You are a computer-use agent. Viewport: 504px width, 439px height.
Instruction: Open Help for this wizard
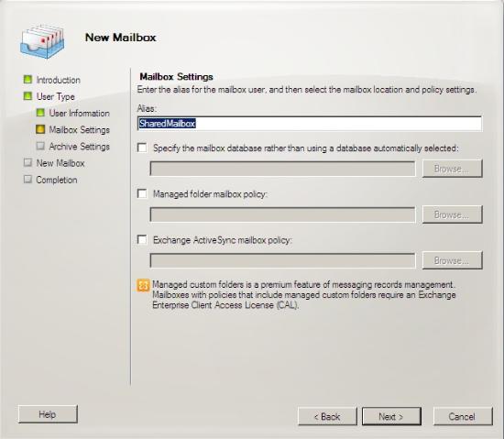[x=48, y=414]
